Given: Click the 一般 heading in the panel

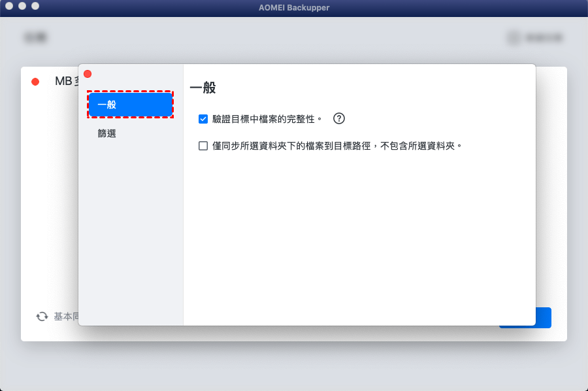Looking at the screenshot, I should [x=203, y=88].
